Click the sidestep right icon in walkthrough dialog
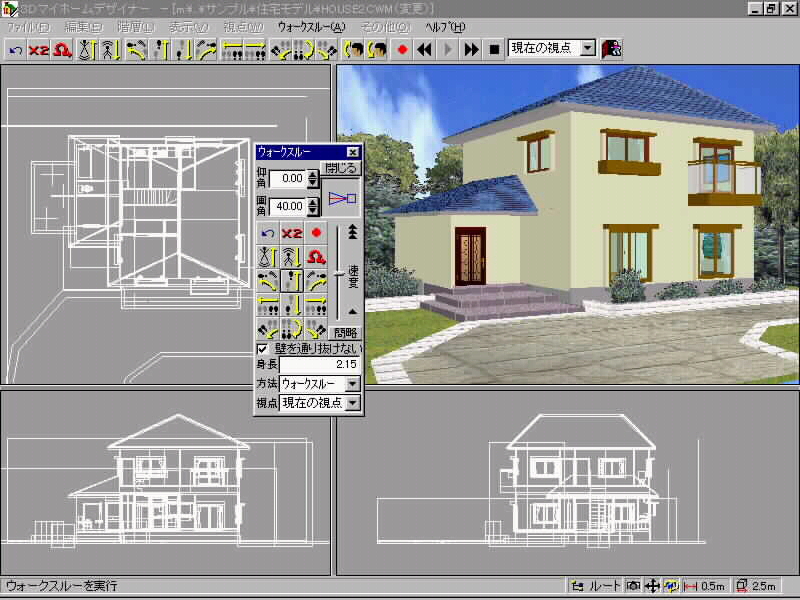 tap(316, 305)
